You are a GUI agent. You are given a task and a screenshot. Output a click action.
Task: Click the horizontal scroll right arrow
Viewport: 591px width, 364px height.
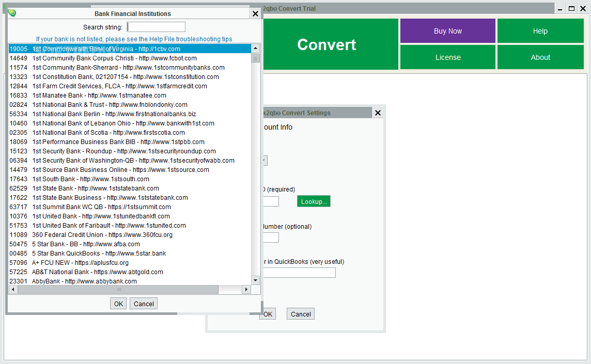[x=246, y=289]
